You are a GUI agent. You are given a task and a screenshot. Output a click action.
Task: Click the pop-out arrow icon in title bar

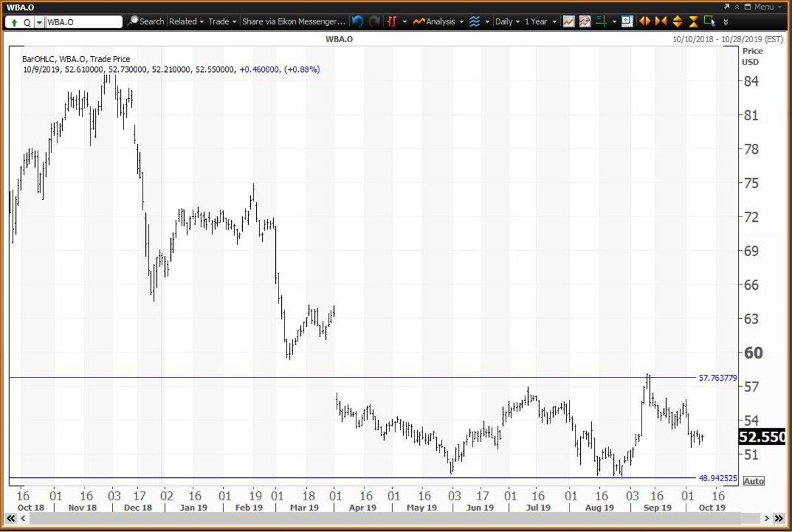pos(726,7)
